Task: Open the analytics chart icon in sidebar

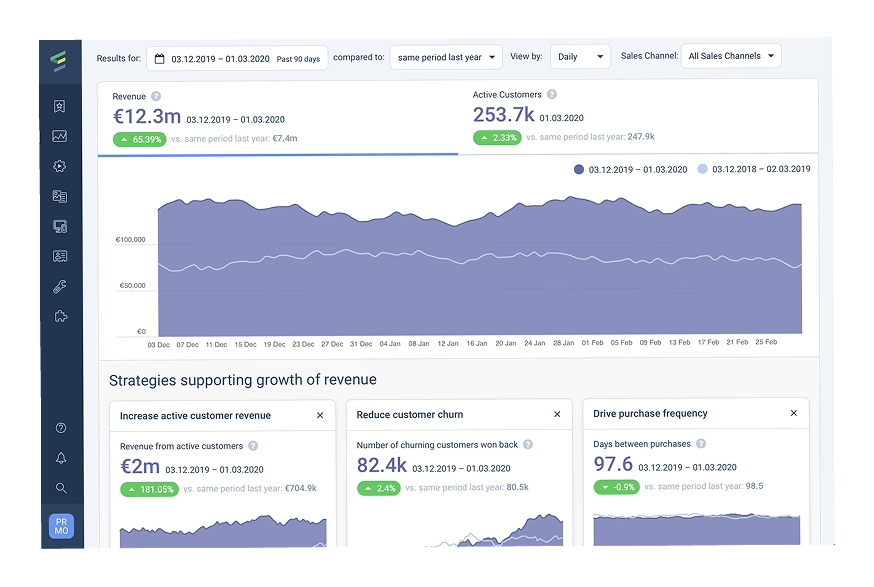Action: tap(60, 136)
